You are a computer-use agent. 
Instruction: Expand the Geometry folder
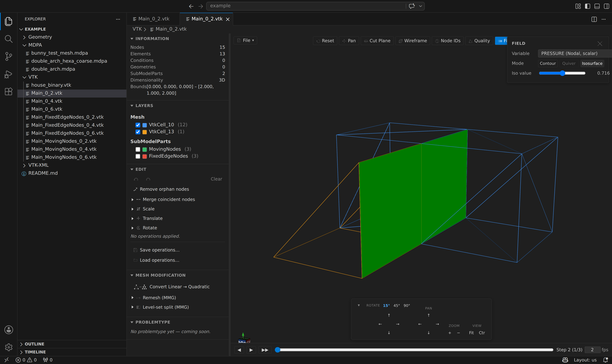tap(40, 37)
